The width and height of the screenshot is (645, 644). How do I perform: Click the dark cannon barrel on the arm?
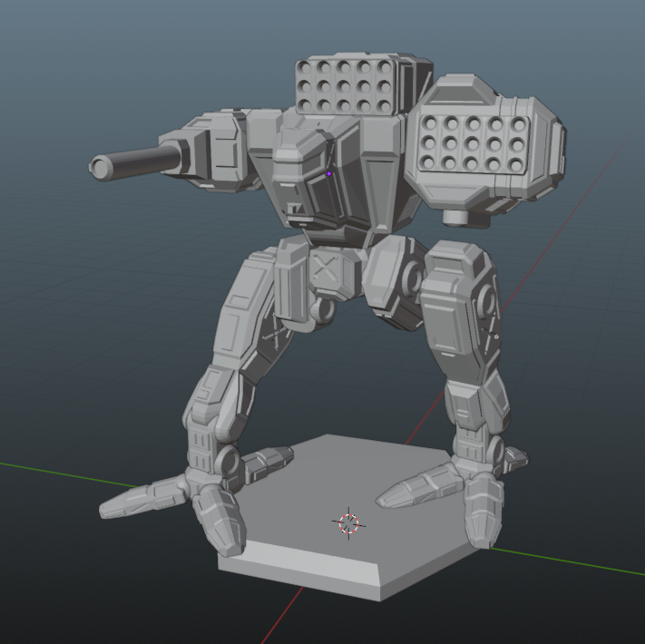coord(135,162)
